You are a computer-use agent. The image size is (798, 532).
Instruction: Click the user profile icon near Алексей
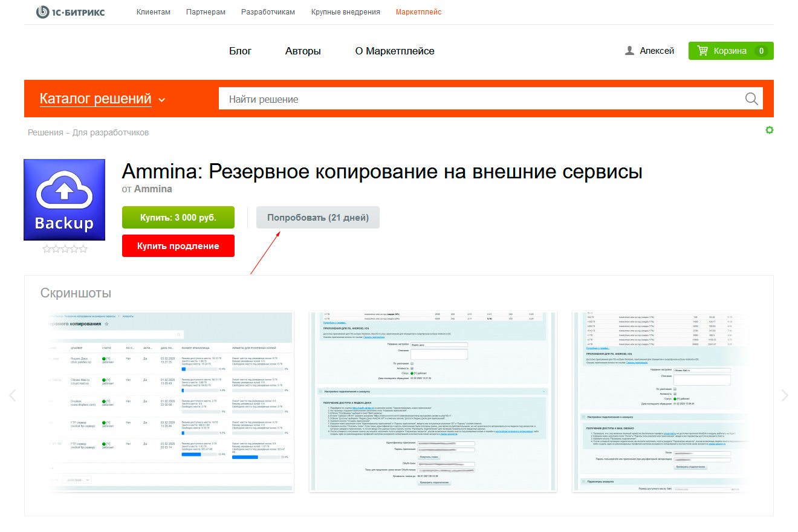(629, 51)
